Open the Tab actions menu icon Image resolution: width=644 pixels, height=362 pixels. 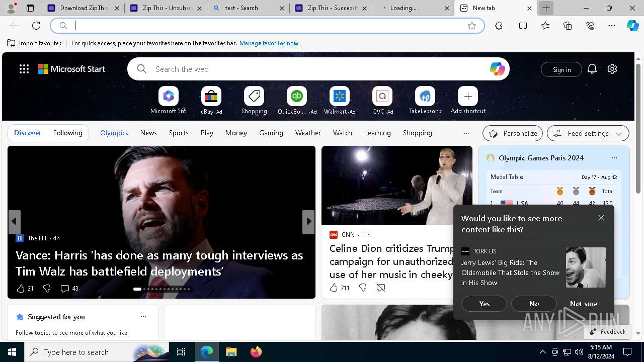[30, 8]
